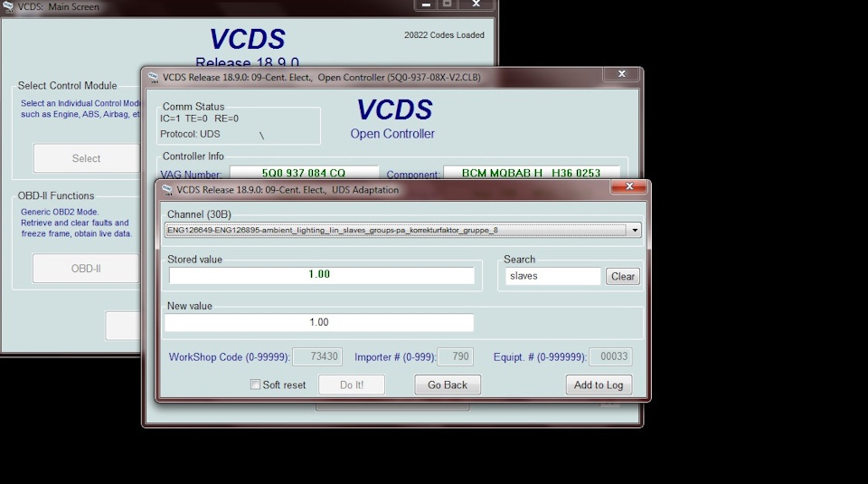Minimize the VCDS Main Screen window

tap(426, 5)
